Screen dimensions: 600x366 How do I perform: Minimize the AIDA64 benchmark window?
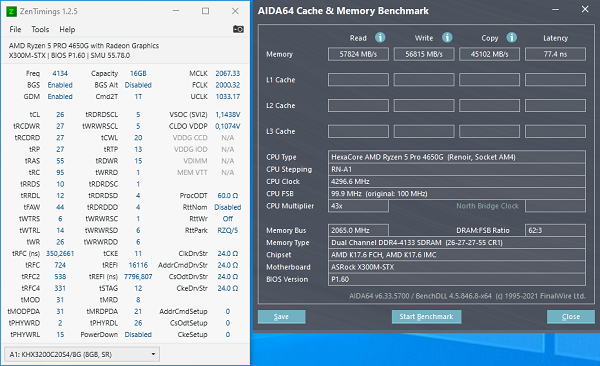(x=556, y=10)
